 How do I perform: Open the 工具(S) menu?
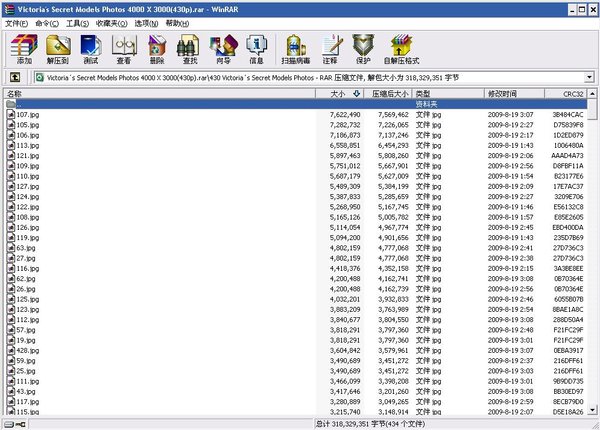point(77,23)
